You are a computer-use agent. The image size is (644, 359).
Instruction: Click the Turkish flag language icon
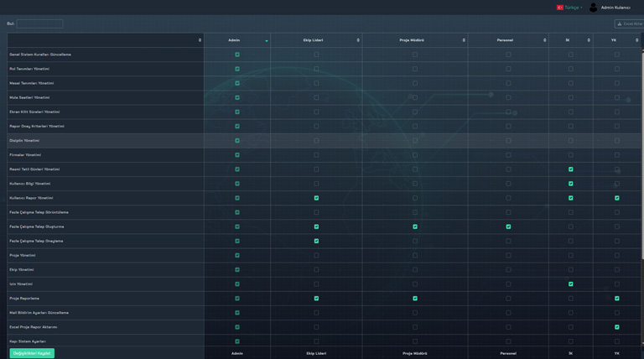[559, 7]
